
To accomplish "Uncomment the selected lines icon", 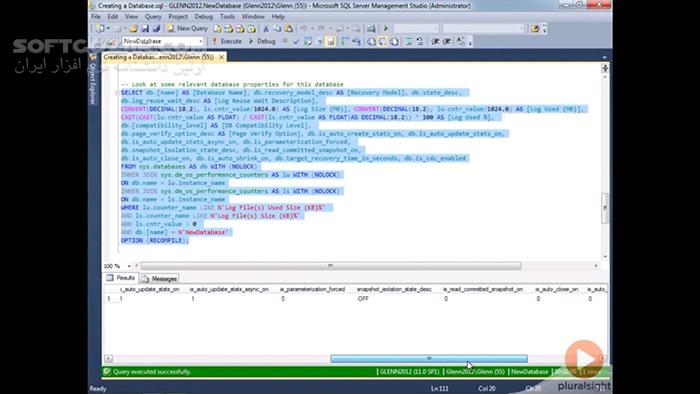I will (x=420, y=41).
